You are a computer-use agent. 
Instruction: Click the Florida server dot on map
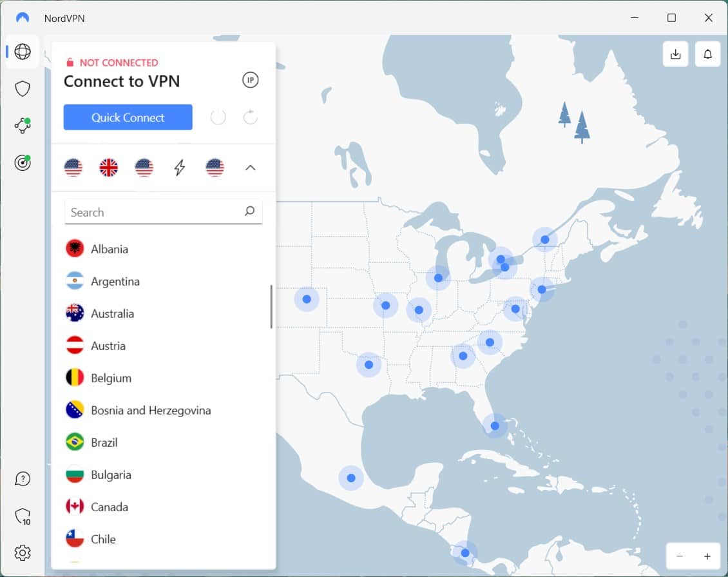[495, 426]
